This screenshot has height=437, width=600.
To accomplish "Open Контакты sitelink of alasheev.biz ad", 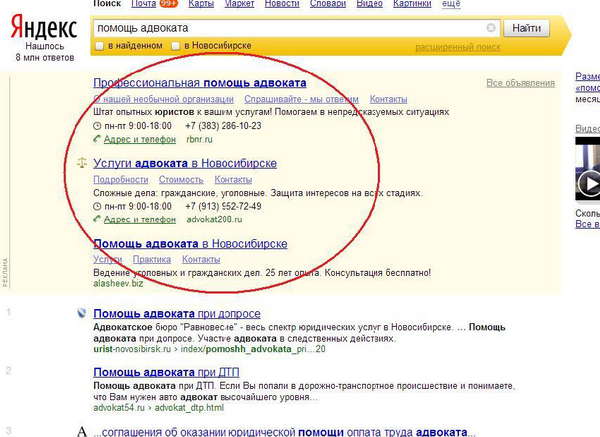I will [x=201, y=259].
